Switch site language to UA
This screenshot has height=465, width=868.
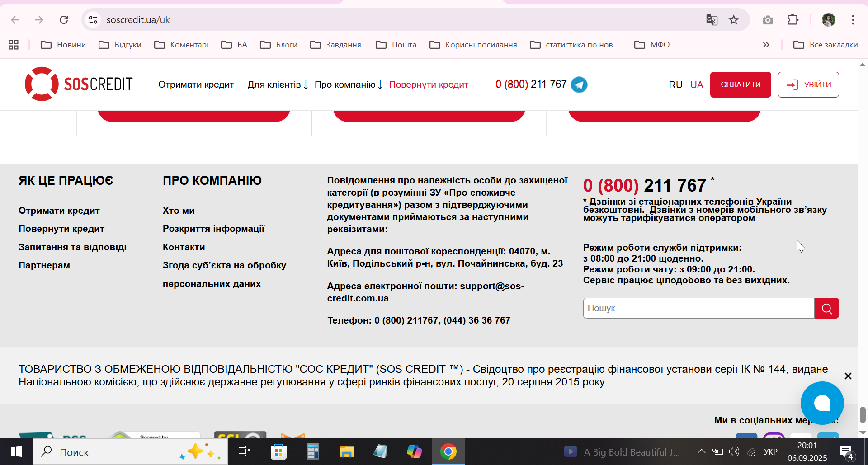[x=697, y=85]
